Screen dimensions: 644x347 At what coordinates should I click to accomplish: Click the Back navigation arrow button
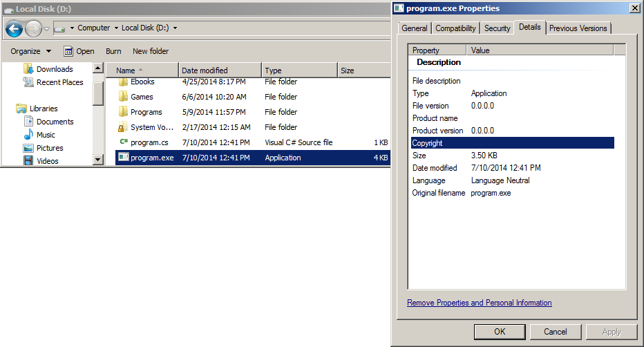[14, 28]
